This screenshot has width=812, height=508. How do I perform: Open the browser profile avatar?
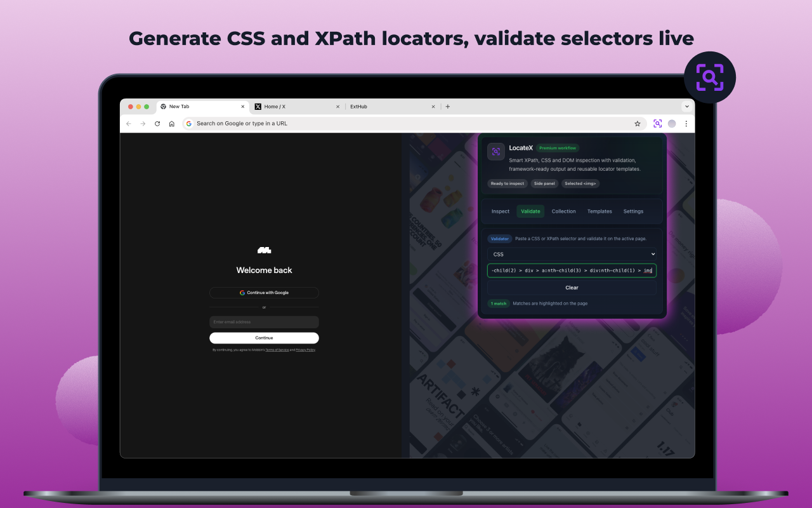pos(672,124)
